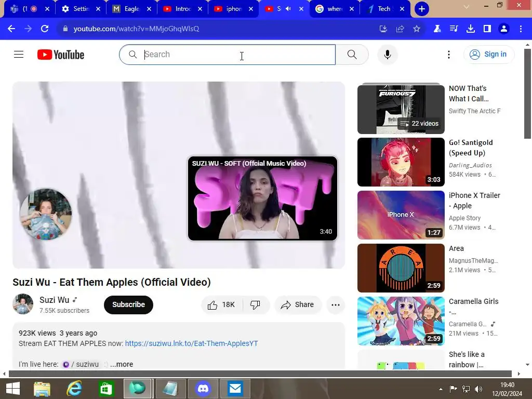Share this page from the address bar

coord(400,29)
